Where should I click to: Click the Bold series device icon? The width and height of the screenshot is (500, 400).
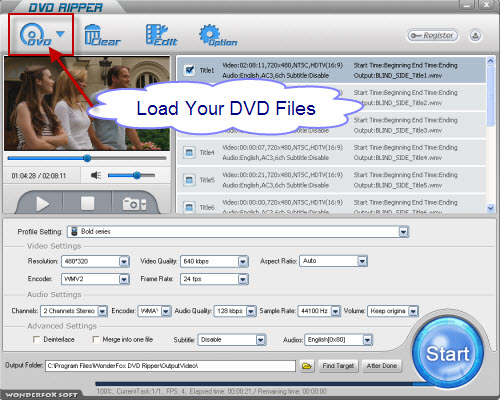click(x=74, y=231)
